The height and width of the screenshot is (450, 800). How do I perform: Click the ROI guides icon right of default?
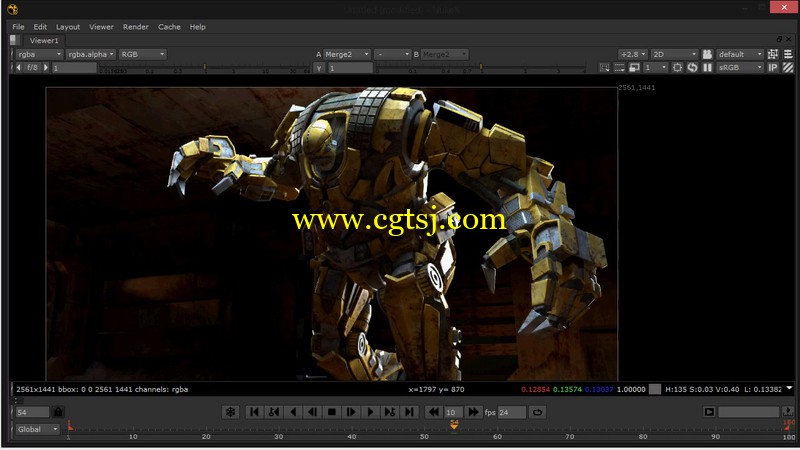pyautogui.click(x=773, y=54)
